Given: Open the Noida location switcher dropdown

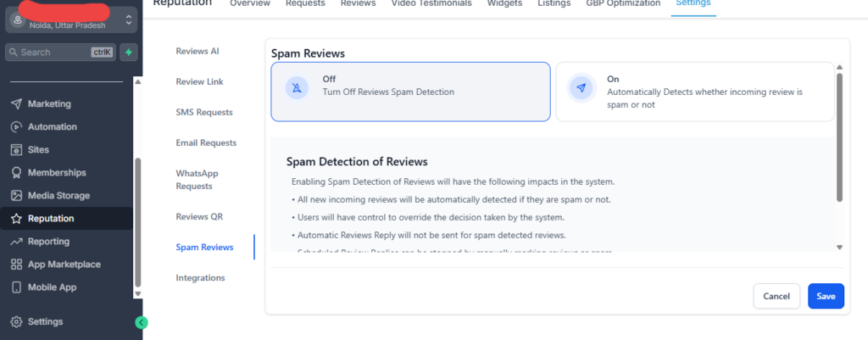Looking at the screenshot, I should pyautogui.click(x=71, y=20).
